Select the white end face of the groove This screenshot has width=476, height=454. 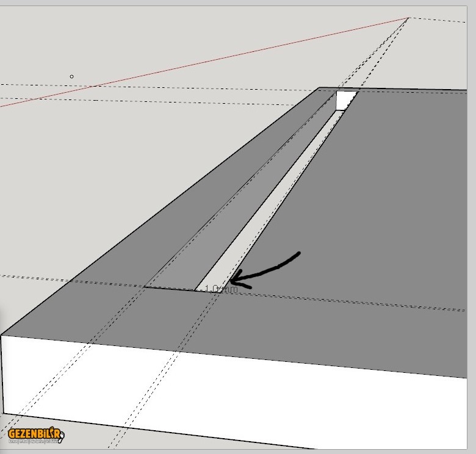345,100
